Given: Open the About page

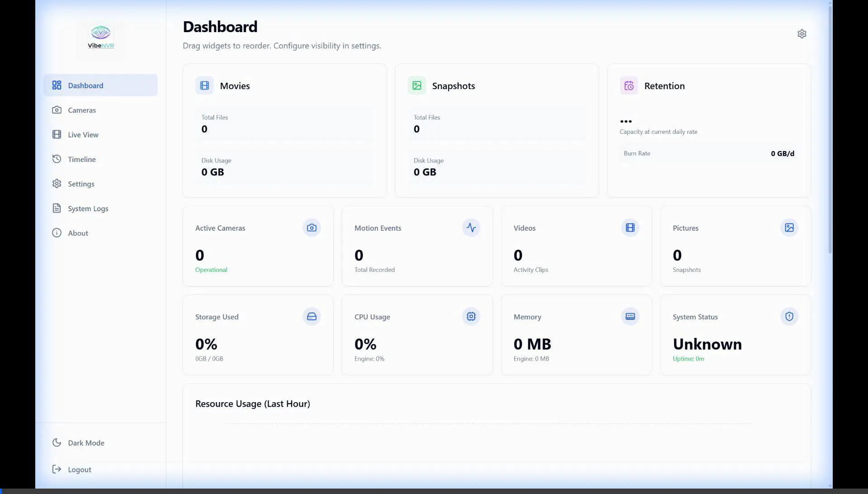Looking at the screenshot, I should click(78, 233).
